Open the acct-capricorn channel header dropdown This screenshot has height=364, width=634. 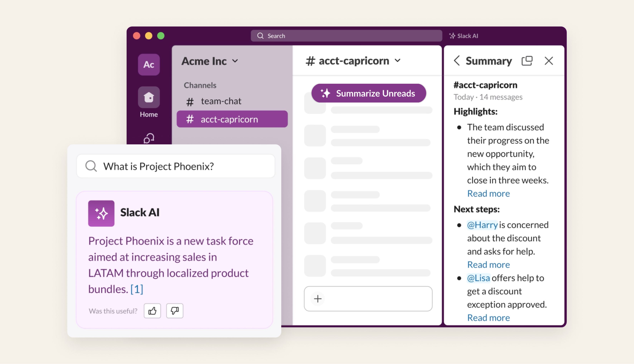click(x=398, y=60)
